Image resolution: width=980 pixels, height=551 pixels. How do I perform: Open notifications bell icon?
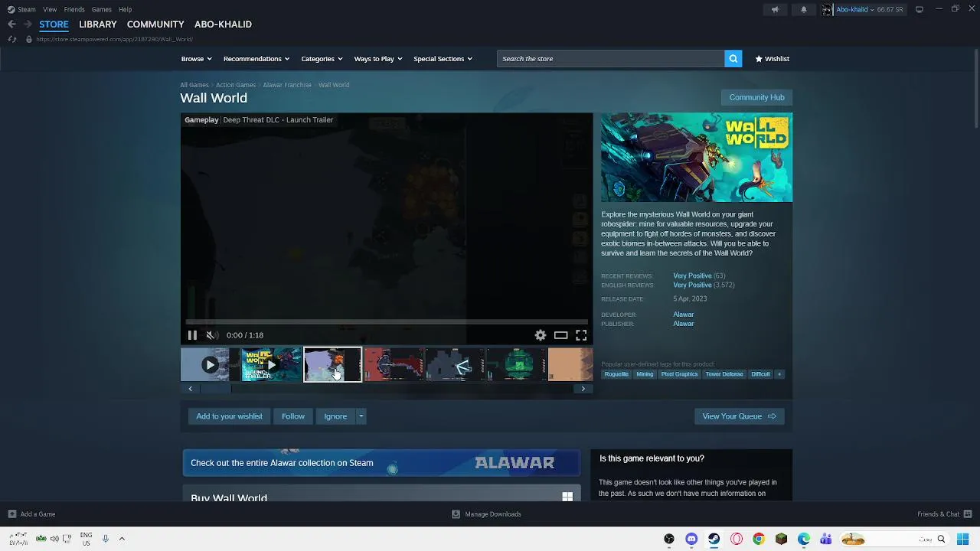[803, 9]
